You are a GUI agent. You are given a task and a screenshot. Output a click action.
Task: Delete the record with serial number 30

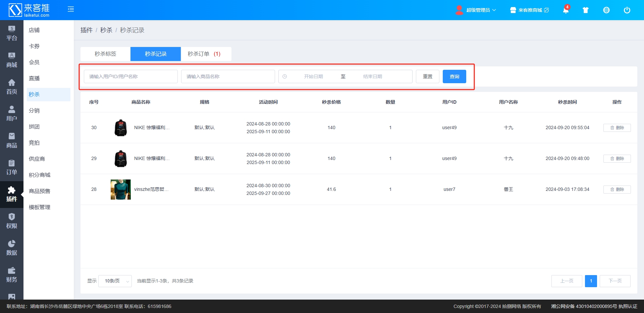(617, 128)
